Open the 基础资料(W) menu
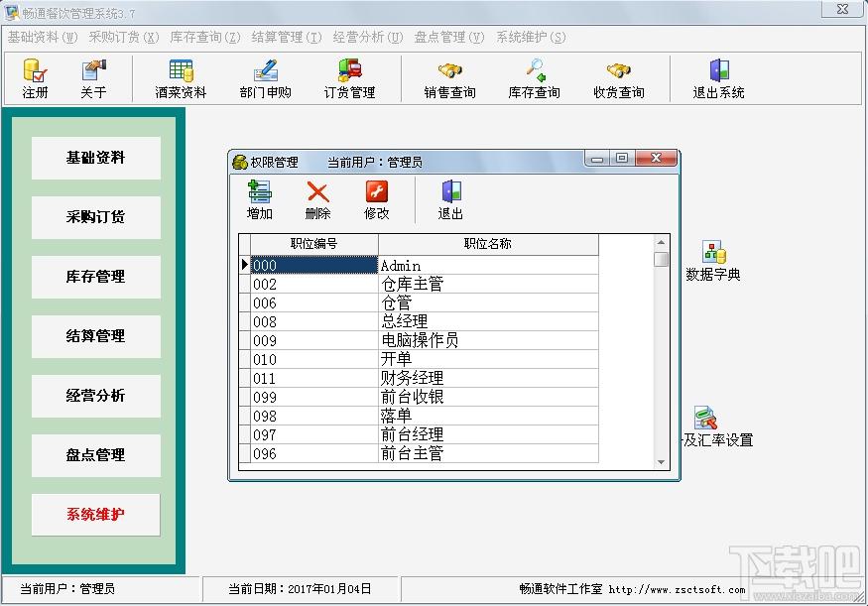Image resolution: width=868 pixels, height=606 pixels. 43,37
